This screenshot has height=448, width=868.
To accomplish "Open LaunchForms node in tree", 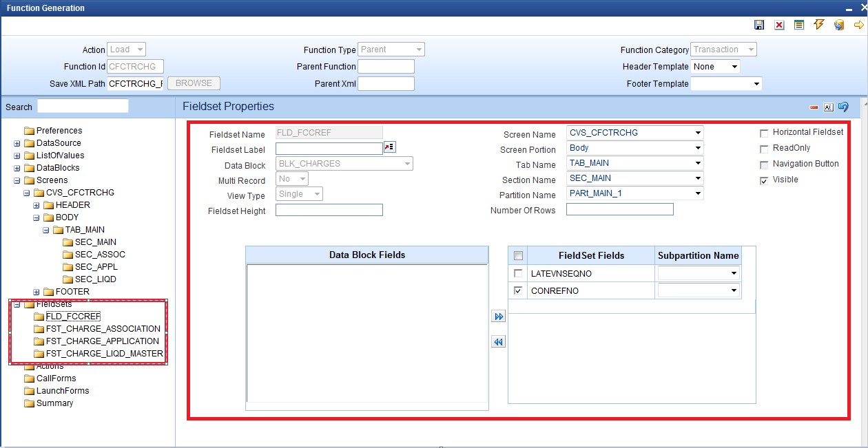I will 63,391.
